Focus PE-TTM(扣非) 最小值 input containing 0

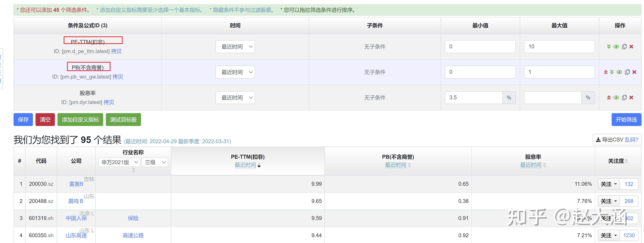coord(480,47)
